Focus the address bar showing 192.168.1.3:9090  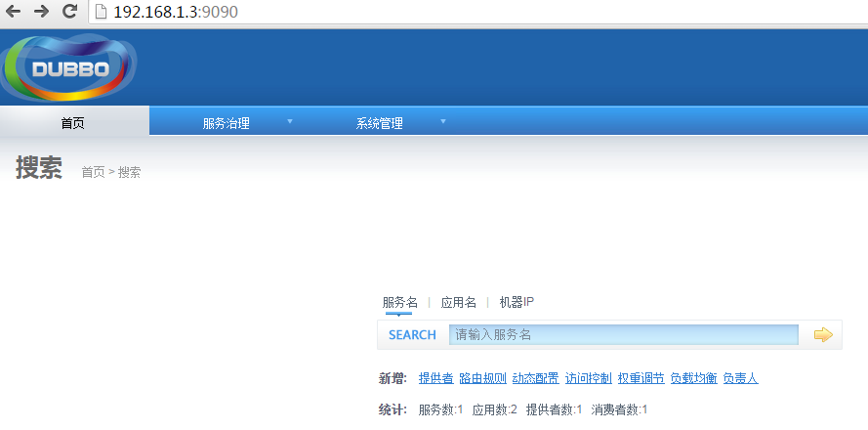478,12
